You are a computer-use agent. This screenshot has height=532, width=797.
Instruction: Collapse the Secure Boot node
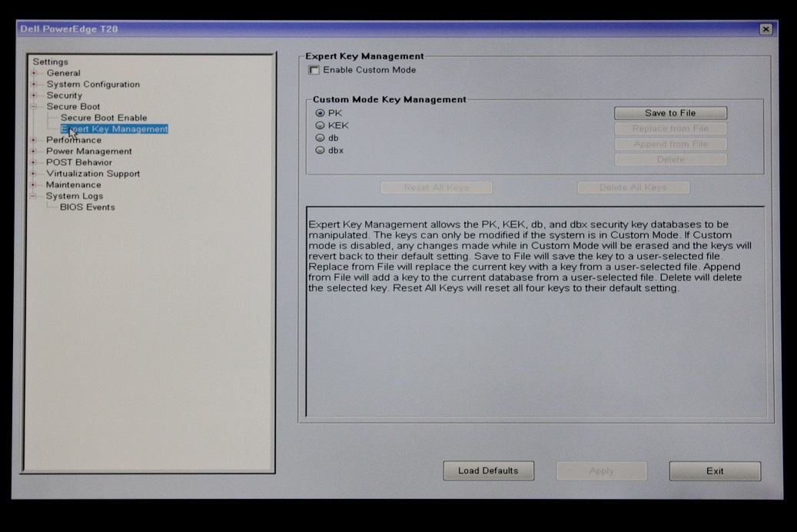coord(34,107)
